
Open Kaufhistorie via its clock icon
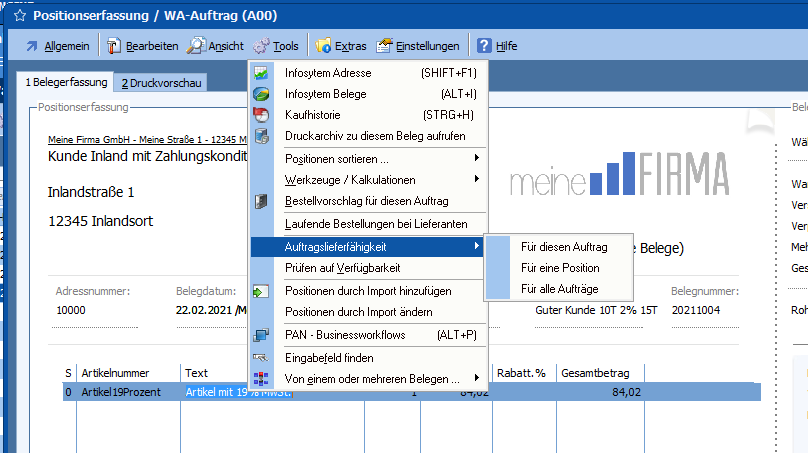(261, 115)
